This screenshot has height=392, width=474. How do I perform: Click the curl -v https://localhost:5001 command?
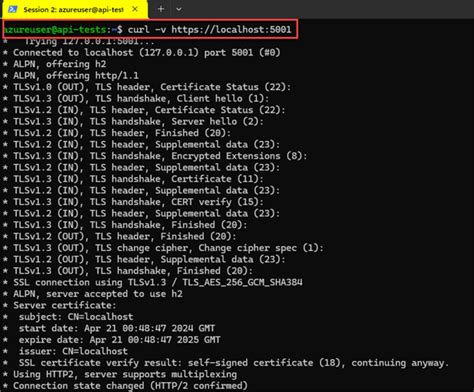click(x=209, y=30)
